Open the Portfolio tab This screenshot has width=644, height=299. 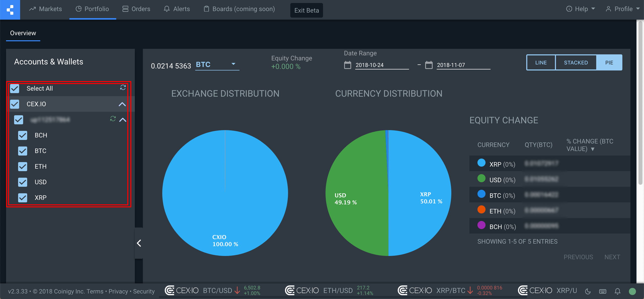[92, 9]
